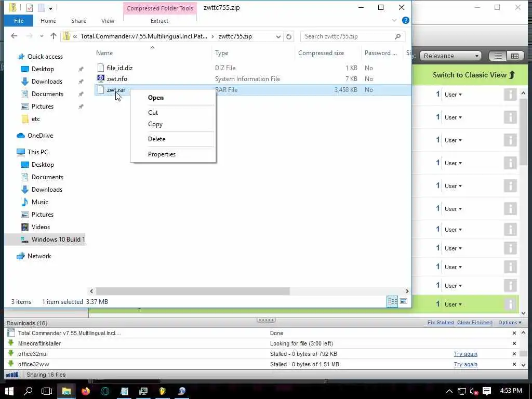
Task: Open the etc folder
Action: tap(36, 119)
